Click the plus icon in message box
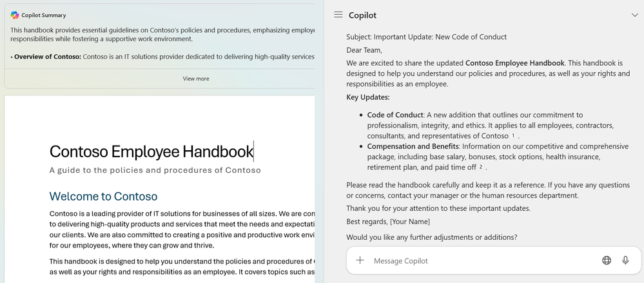This screenshot has width=644, height=283. click(360, 260)
